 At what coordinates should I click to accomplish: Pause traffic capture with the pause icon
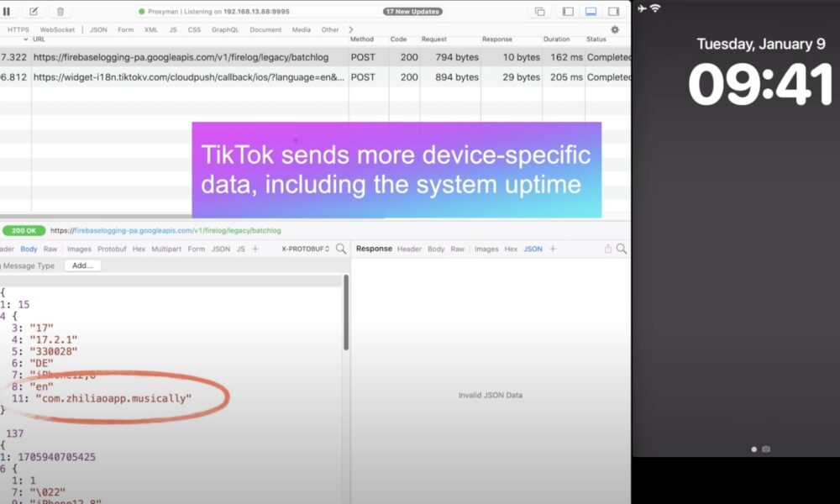pos(7,11)
